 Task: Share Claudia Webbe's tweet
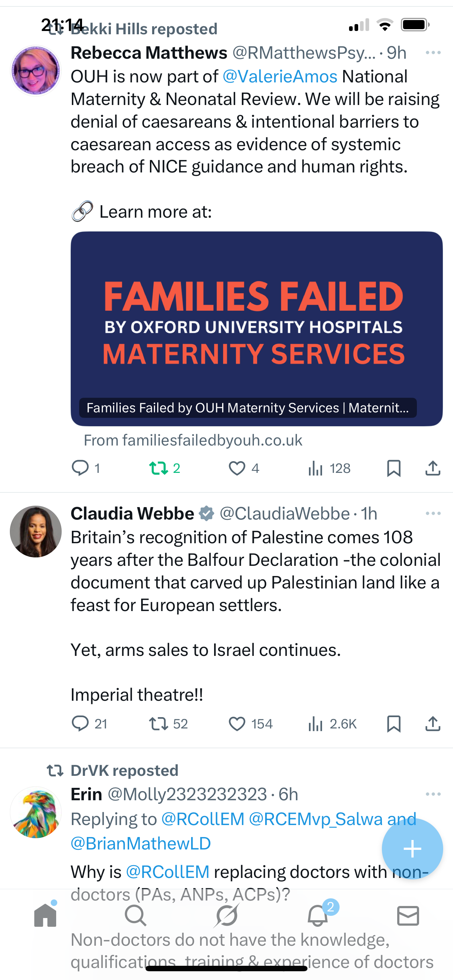tap(433, 724)
